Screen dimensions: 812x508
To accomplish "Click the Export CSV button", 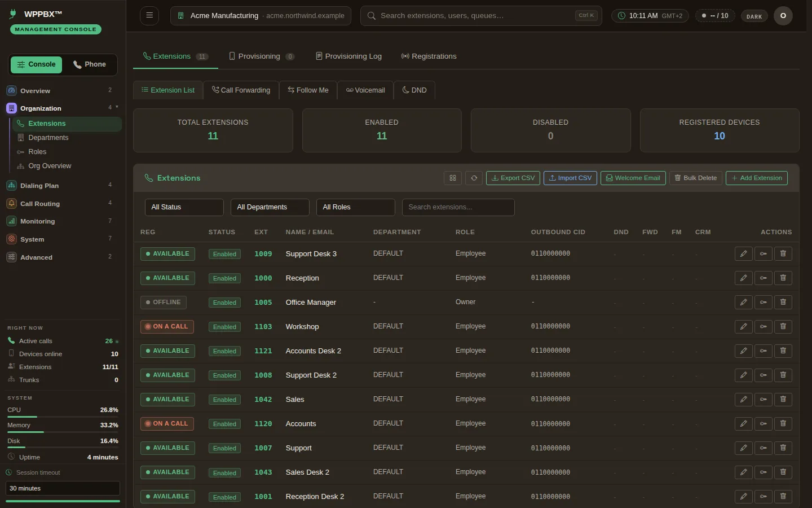I will click(x=513, y=178).
